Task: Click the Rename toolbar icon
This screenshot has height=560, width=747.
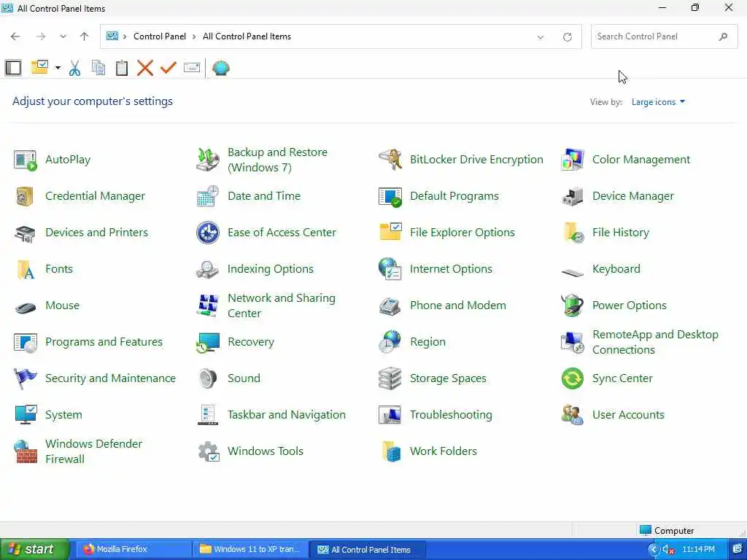Action: point(192,68)
